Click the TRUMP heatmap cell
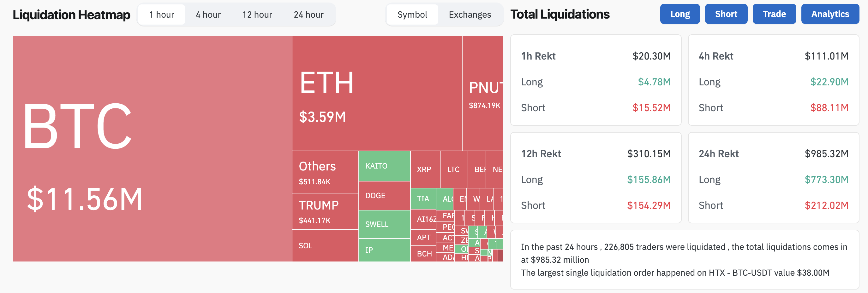Screen dimensions: 868x293 [x=325, y=211]
